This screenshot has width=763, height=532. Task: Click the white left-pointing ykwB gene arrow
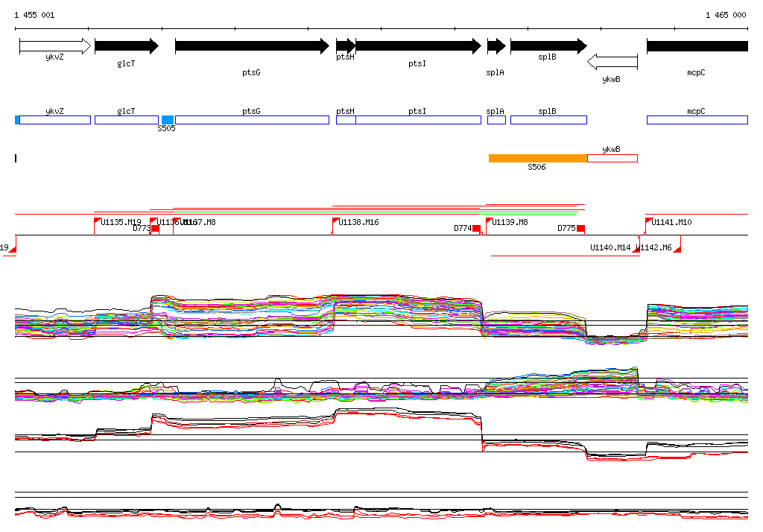(612, 62)
